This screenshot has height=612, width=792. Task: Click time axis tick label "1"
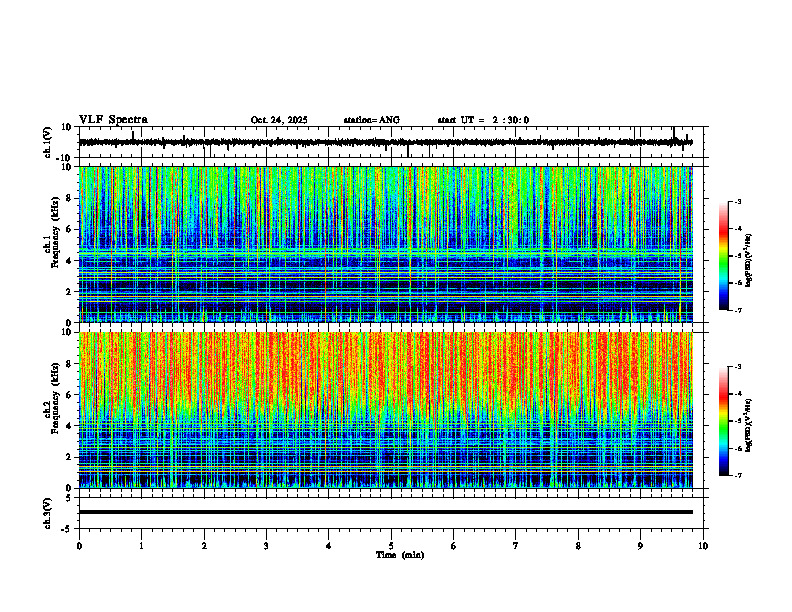pyautogui.click(x=141, y=546)
